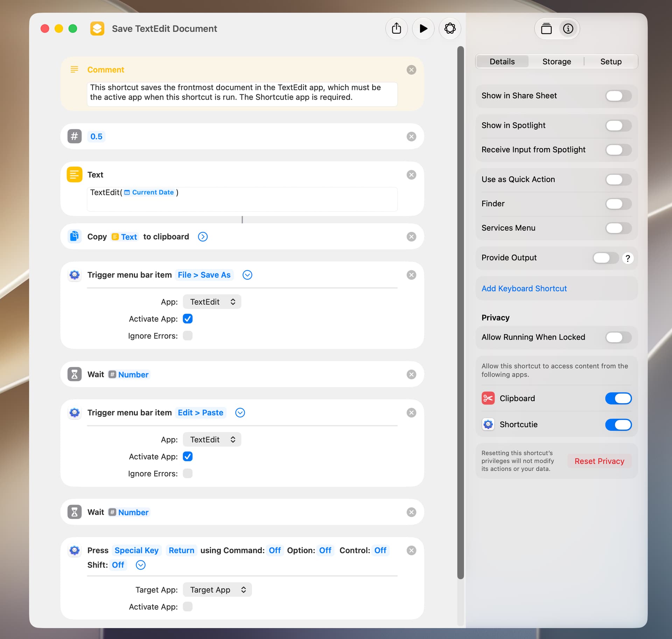Check Ignore Errors under Edit > Paste
This screenshot has width=672, height=639.
[188, 473]
